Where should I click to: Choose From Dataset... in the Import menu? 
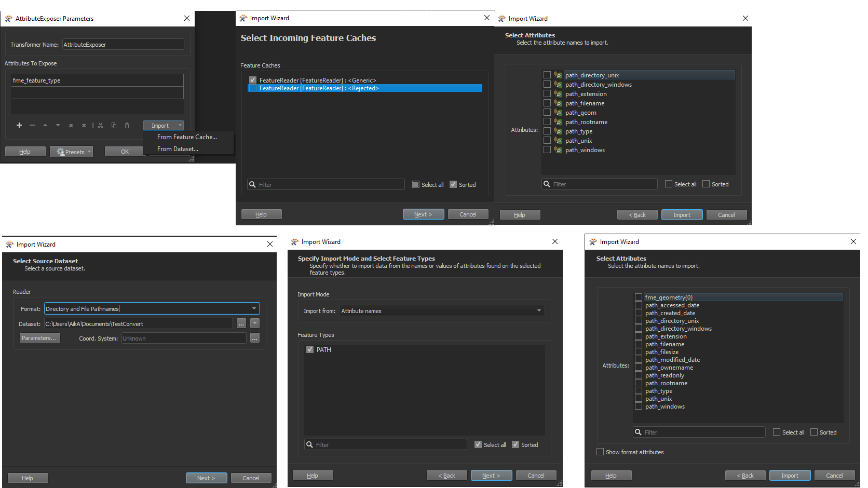coord(178,149)
